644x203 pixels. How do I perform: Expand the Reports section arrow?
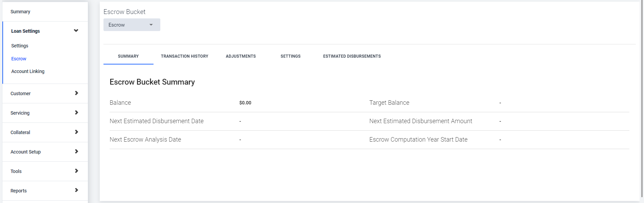tap(76, 190)
